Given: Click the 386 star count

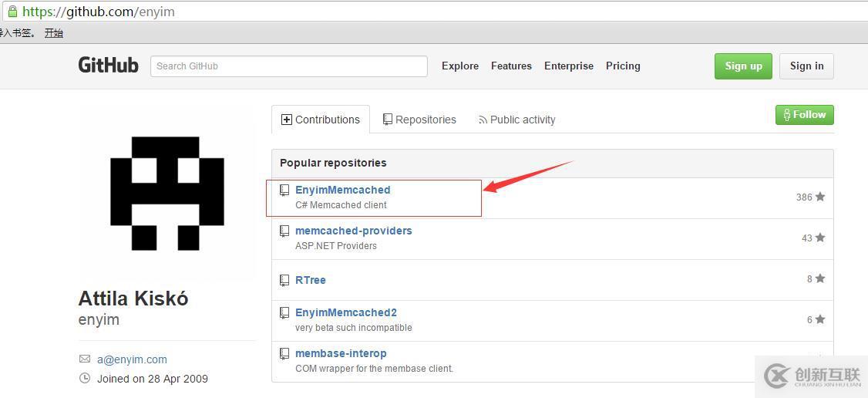Looking at the screenshot, I should [x=804, y=197].
